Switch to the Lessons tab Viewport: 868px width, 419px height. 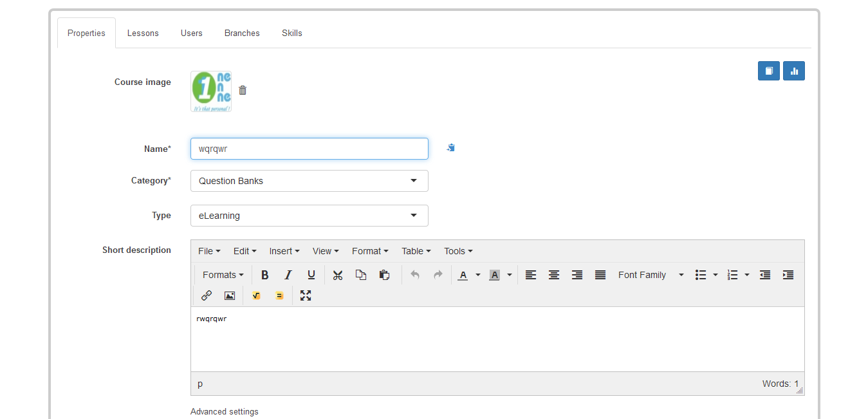143,33
